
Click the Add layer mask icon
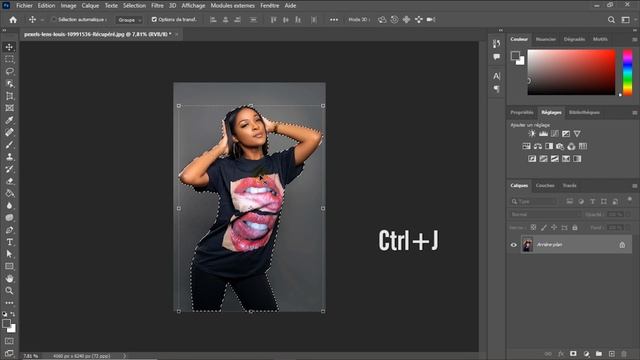click(x=573, y=353)
